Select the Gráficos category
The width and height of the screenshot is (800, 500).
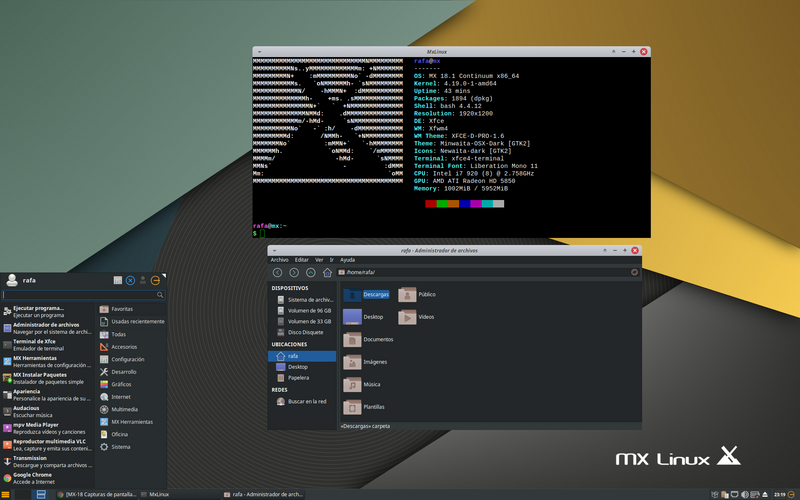(131, 384)
